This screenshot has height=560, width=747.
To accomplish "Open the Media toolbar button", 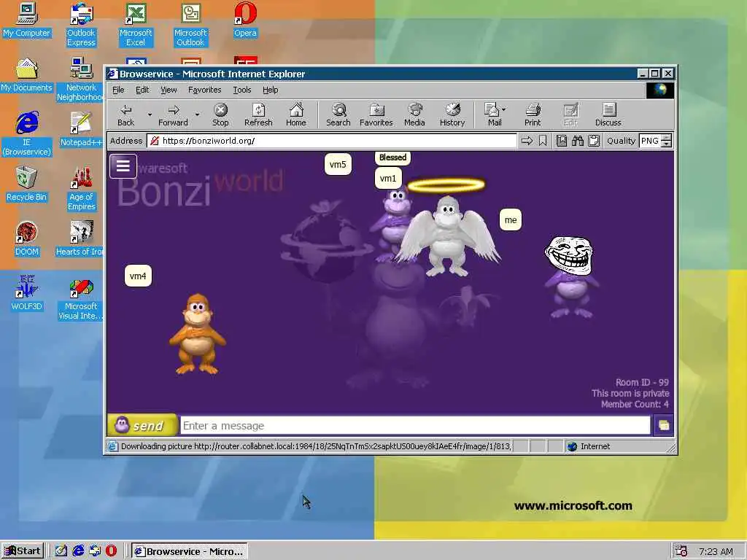I will (x=414, y=114).
